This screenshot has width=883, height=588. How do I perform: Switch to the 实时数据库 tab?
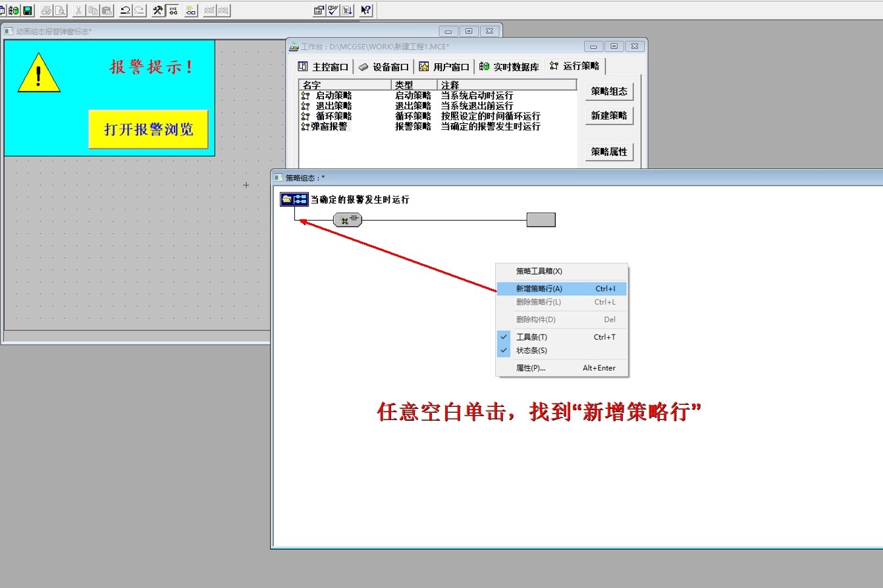[x=512, y=65]
